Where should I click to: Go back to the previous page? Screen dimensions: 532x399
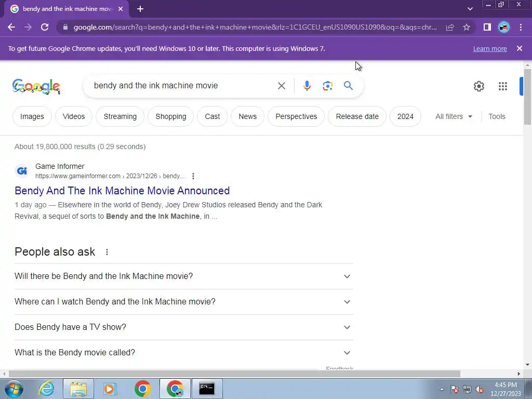(x=11, y=27)
